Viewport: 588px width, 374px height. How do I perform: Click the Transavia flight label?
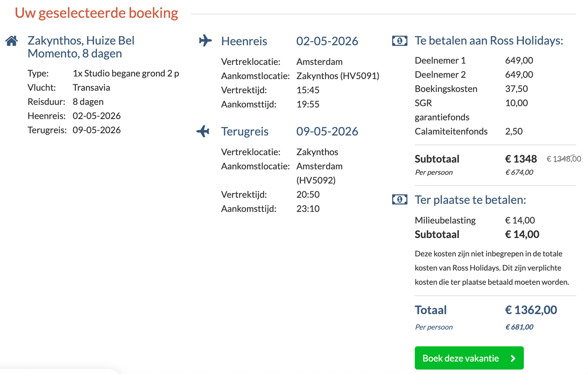91,87
